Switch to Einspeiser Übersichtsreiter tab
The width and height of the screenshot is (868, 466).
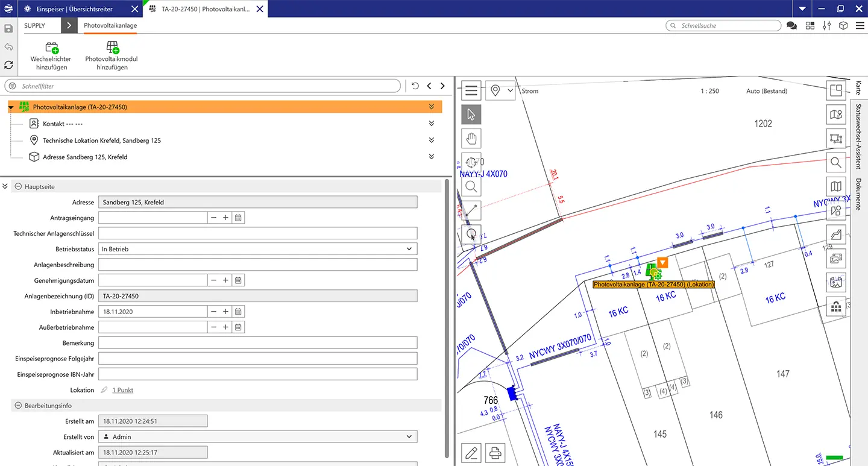coord(76,9)
